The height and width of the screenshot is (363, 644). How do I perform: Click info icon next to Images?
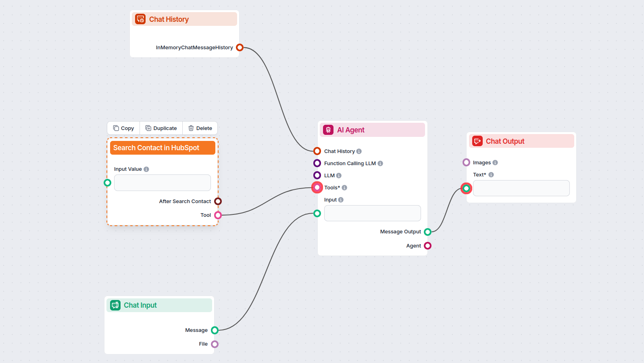[x=495, y=163]
